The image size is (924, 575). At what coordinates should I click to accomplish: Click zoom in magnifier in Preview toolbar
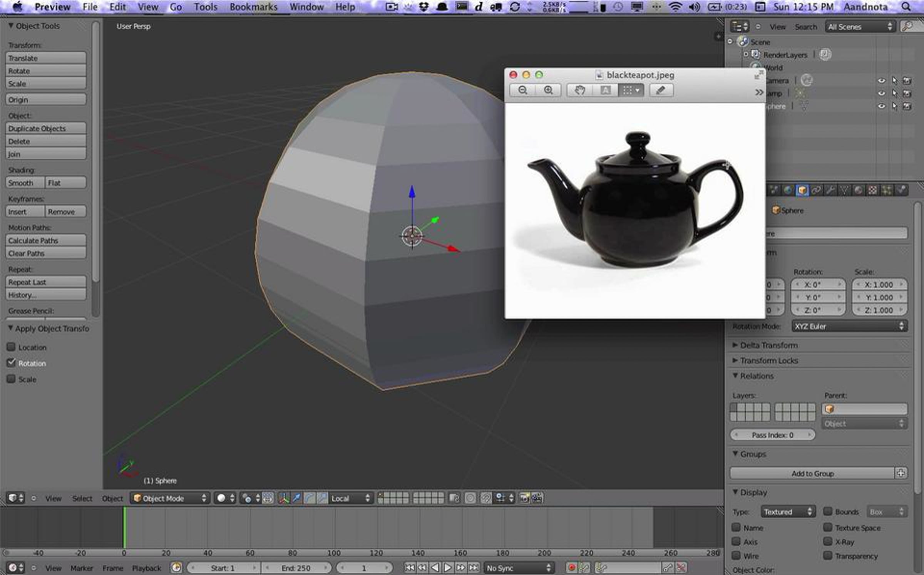[548, 91]
